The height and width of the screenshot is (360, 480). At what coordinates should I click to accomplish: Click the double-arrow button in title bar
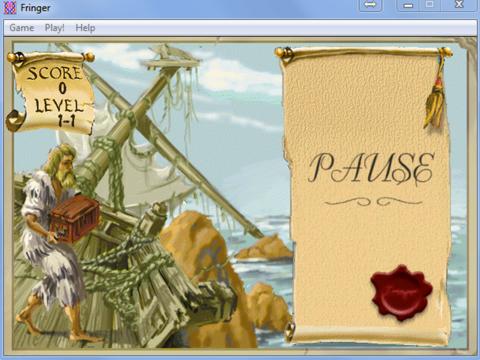pyautogui.click(x=370, y=5)
